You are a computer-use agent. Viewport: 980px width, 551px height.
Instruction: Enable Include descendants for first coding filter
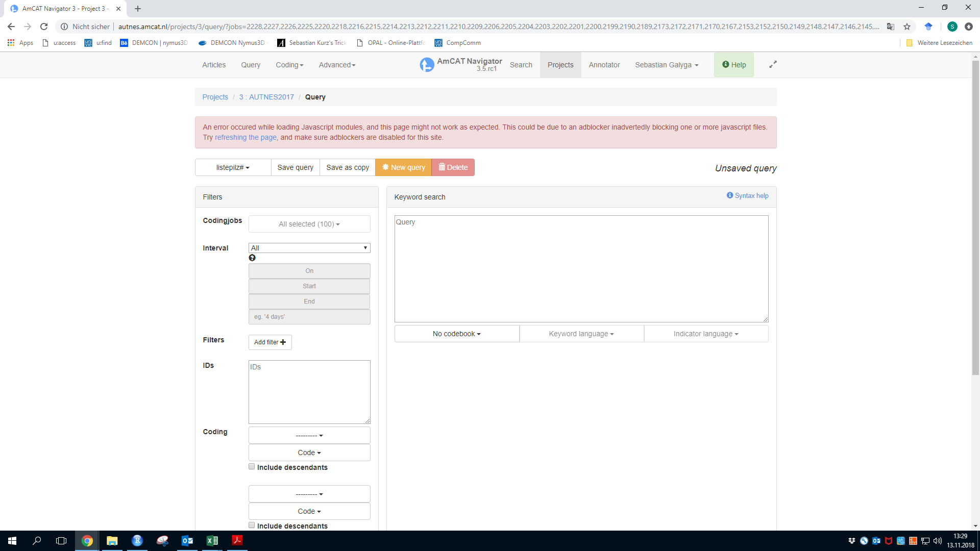pos(252,466)
